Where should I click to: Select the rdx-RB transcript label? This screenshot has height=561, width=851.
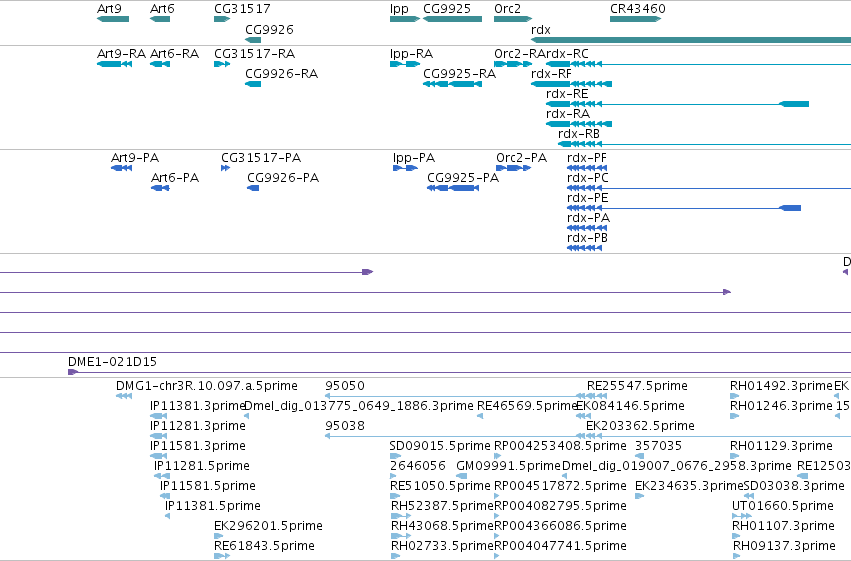click(x=579, y=134)
